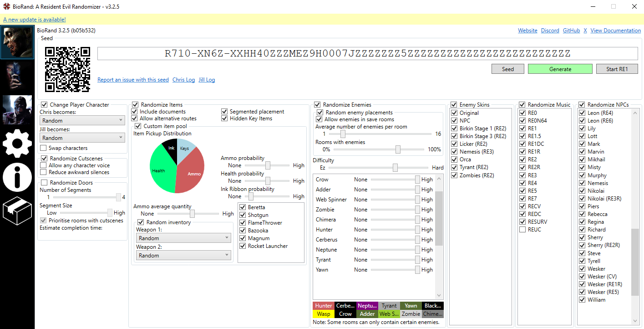Screen dimensions: 644x329
Task: Open the info circle icon page
Action: point(17,177)
